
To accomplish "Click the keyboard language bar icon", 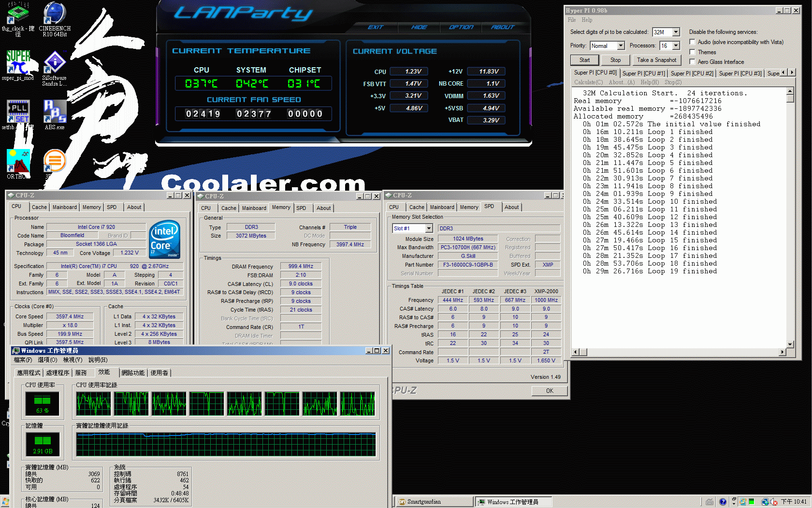I will pos(710,502).
